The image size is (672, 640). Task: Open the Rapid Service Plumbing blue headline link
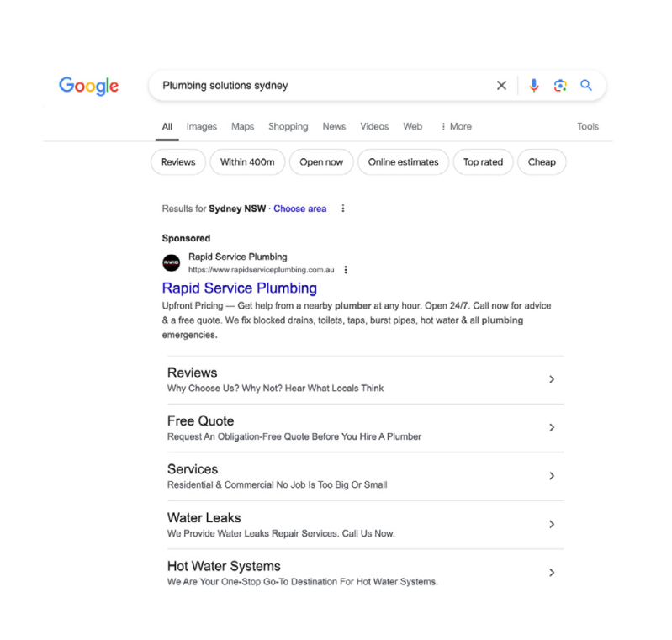tap(240, 288)
